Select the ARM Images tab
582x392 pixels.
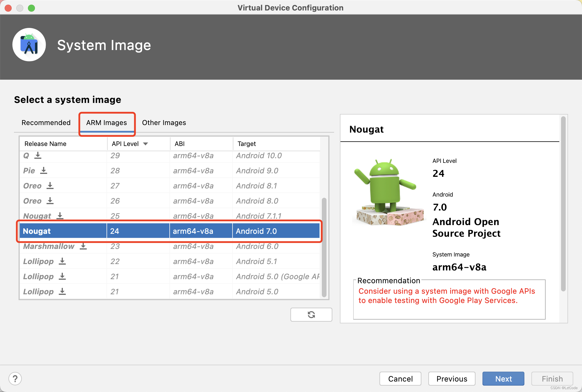coord(107,122)
